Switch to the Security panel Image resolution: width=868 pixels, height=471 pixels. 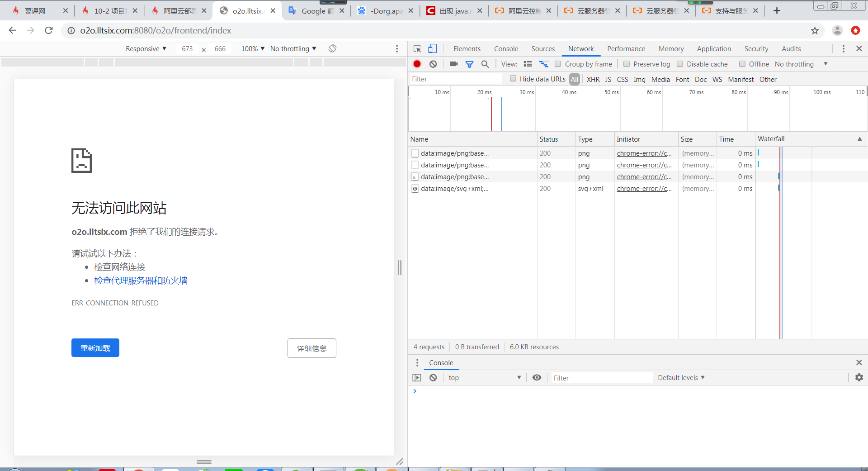[x=756, y=49]
